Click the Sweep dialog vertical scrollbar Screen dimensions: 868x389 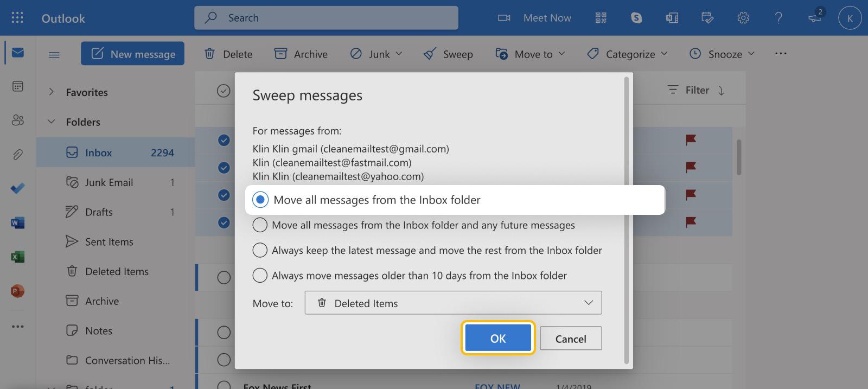click(627, 220)
